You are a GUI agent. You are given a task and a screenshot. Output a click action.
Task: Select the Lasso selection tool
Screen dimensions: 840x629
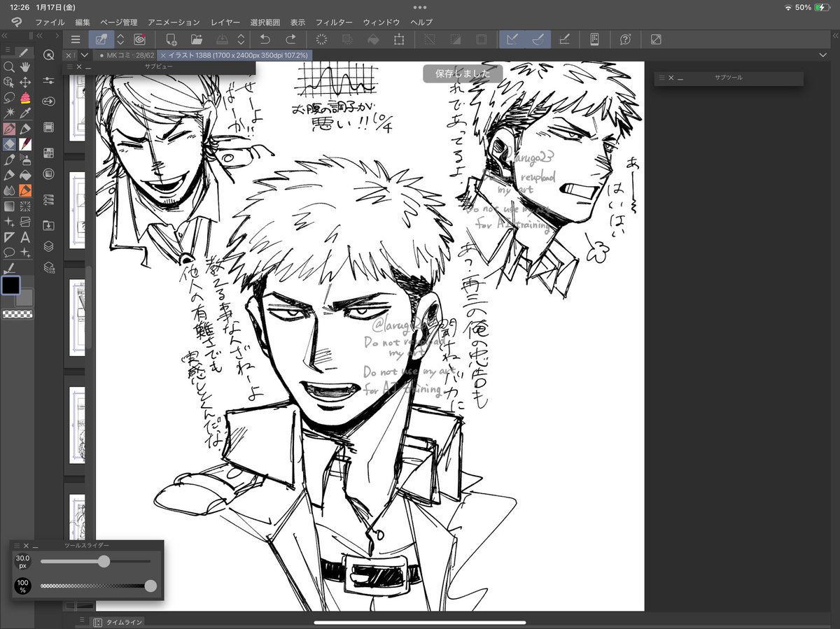click(9, 98)
